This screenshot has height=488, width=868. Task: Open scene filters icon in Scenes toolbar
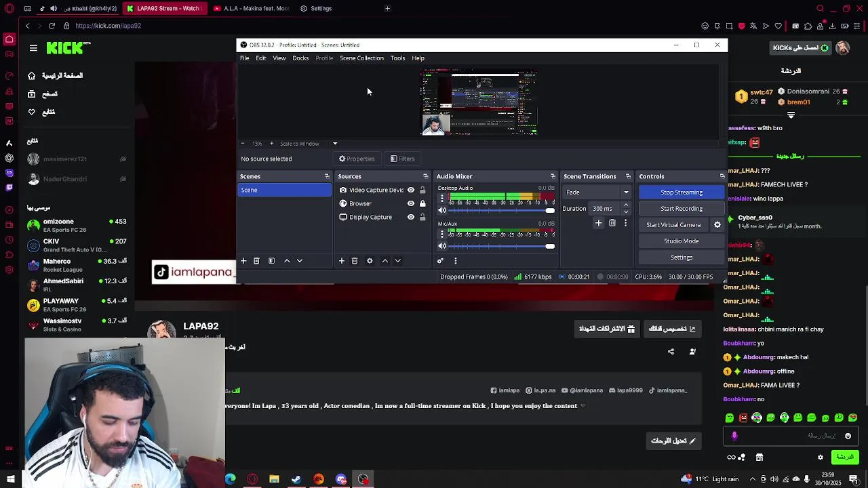(271, 261)
